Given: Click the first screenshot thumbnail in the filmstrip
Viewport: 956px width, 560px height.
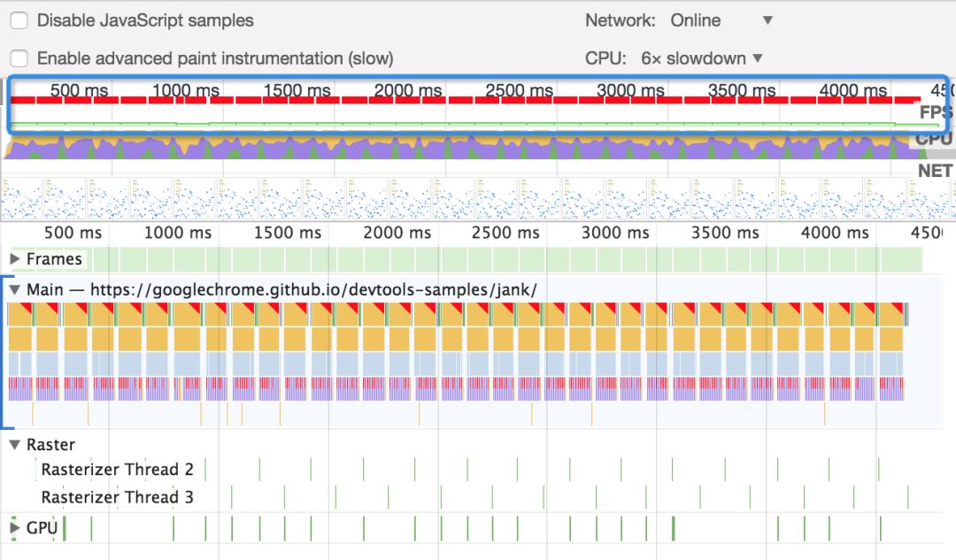Looking at the screenshot, I should [x=22, y=198].
